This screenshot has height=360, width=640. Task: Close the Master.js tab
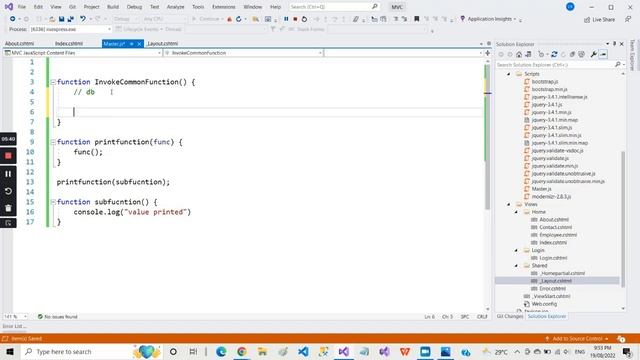point(139,44)
